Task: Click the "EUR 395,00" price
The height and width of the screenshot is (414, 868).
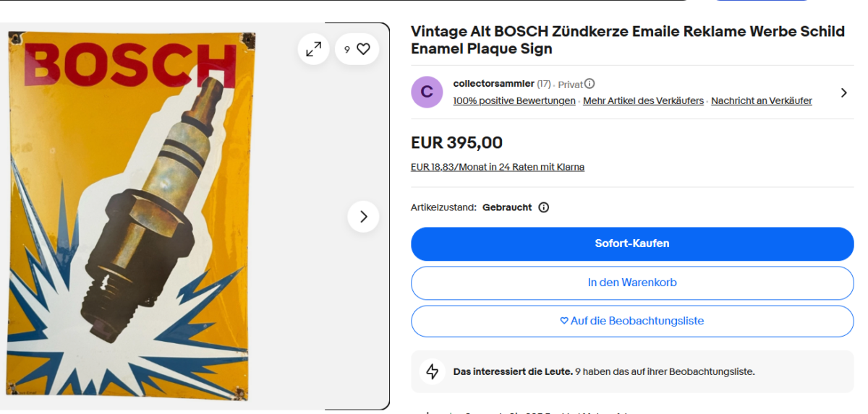Action: (456, 143)
